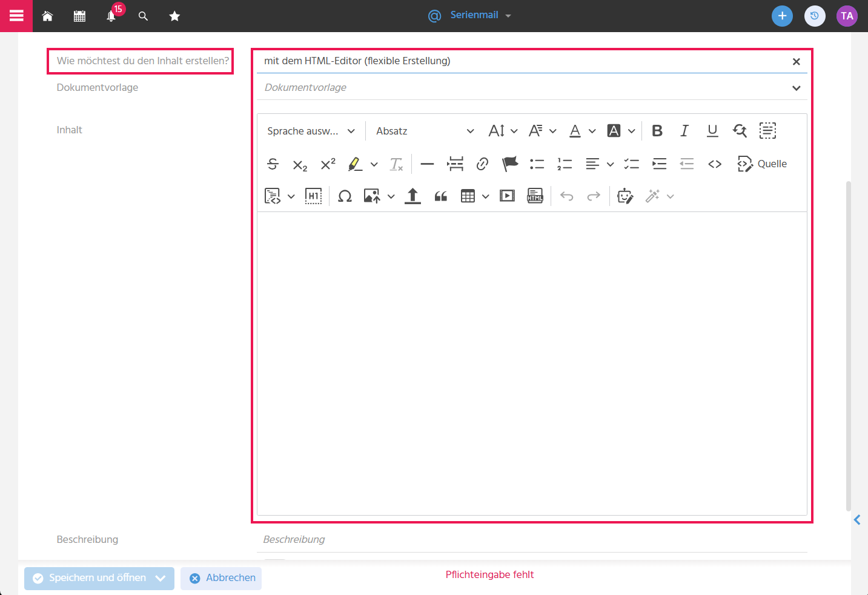Click the upload arrow icon
Viewport: 868px width, 595px height.
pyautogui.click(x=412, y=196)
